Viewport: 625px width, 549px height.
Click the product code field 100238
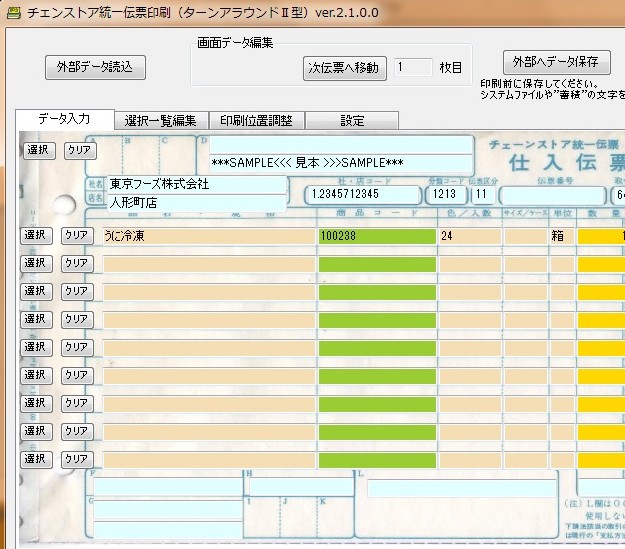(x=376, y=236)
